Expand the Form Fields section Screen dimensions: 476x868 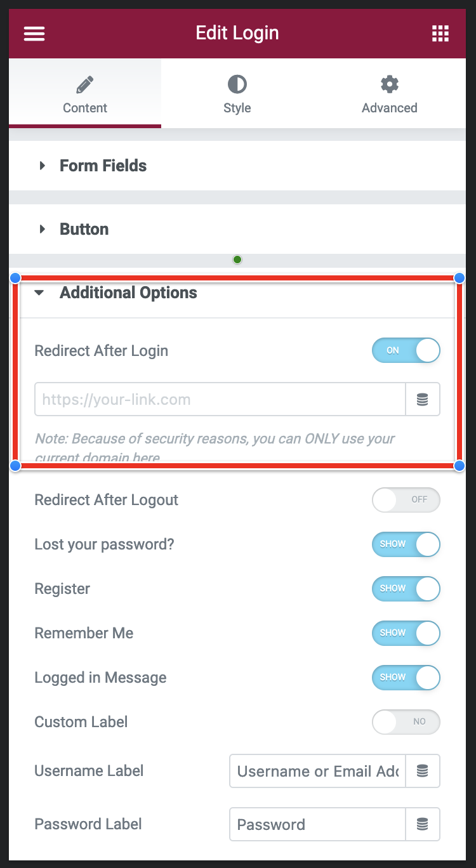click(x=103, y=166)
